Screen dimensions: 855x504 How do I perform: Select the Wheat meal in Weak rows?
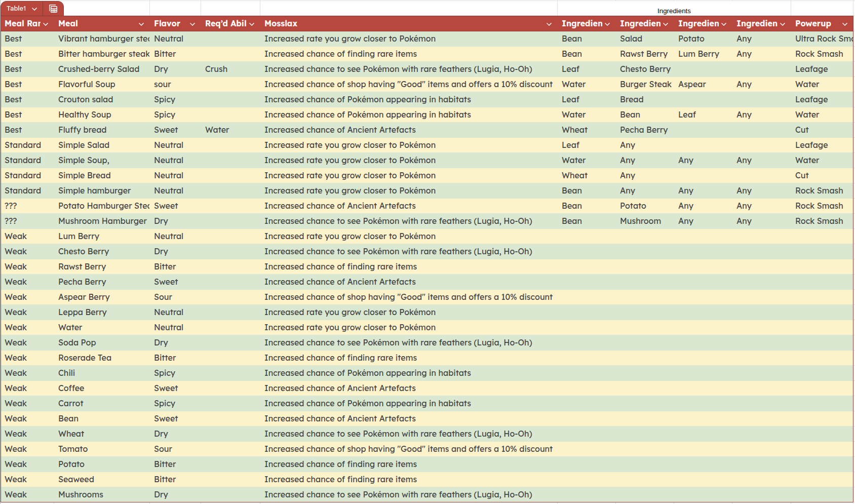click(x=102, y=434)
